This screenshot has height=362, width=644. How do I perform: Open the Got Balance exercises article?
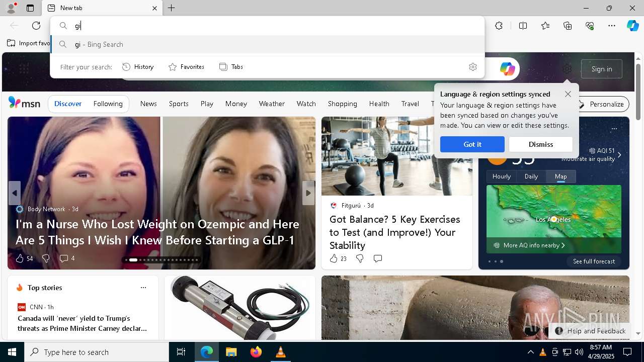click(x=395, y=232)
